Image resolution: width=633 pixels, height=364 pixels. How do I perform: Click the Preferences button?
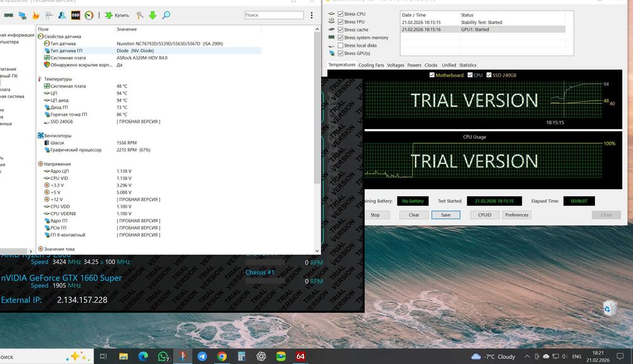click(x=517, y=215)
